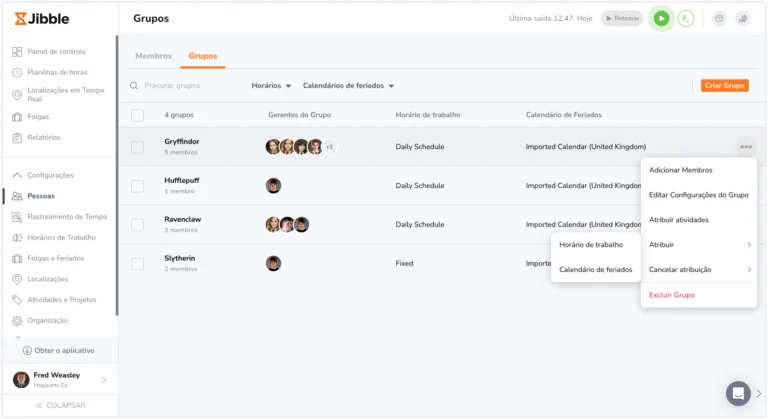Collapse sidebar with COLAPSAR

(x=61, y=405)
